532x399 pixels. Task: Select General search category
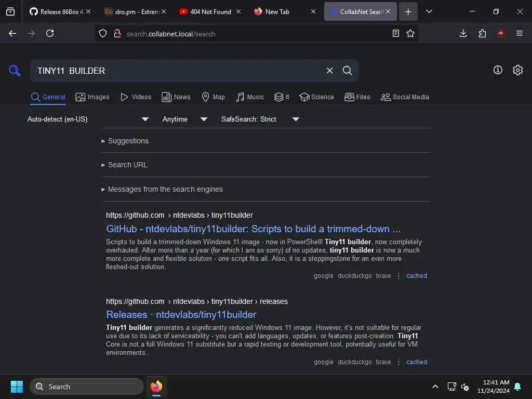pyautogui.click(x=48, y=97)
